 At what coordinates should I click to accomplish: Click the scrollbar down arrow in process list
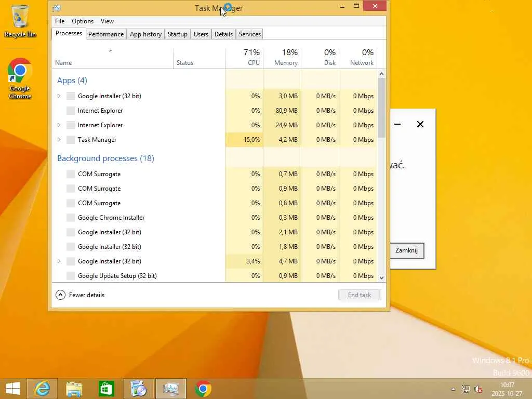pyautogui.click(x=381, y=277)
